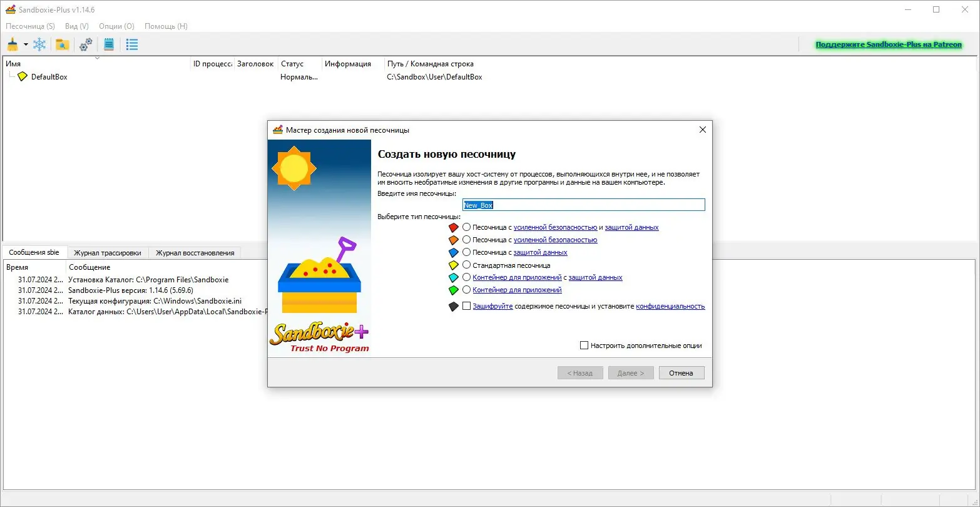Click the Информация column header
Viewport: 980px width, 507px height.
[x=353, y=63]
